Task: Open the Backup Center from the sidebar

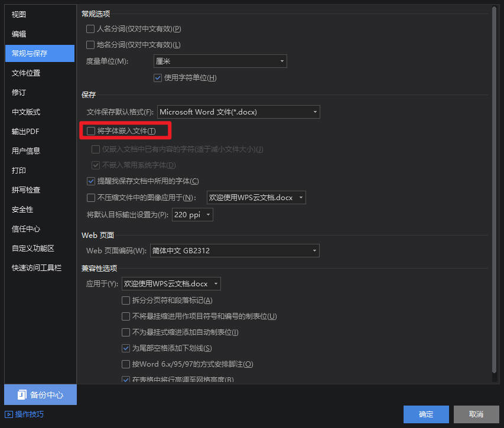Action: (40, 394)
